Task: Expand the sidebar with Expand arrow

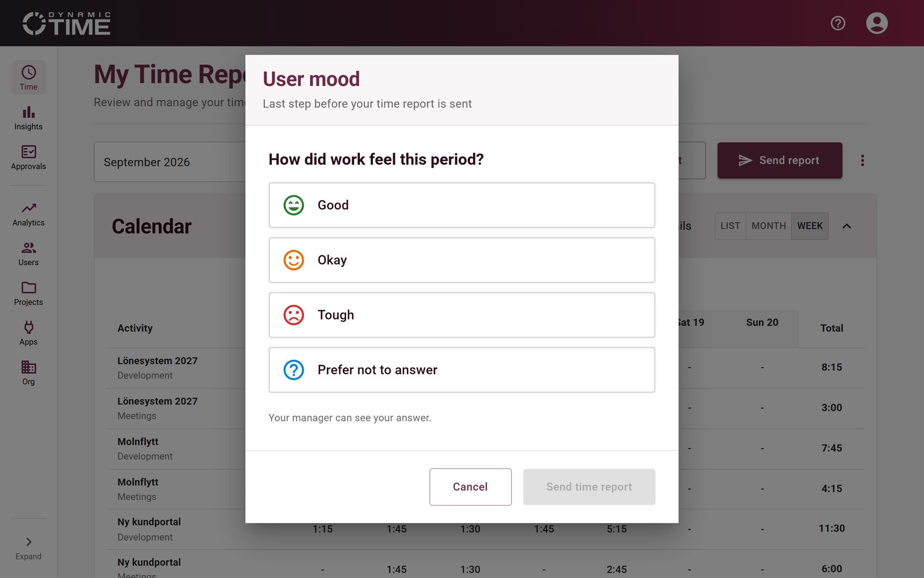Action: click(x=28, y=548)
